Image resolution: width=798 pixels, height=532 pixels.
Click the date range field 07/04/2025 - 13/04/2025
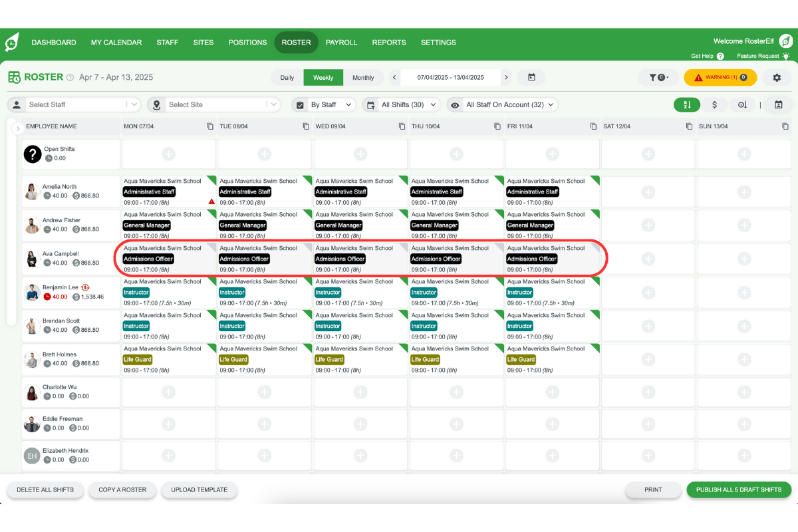tap(450, 77)
